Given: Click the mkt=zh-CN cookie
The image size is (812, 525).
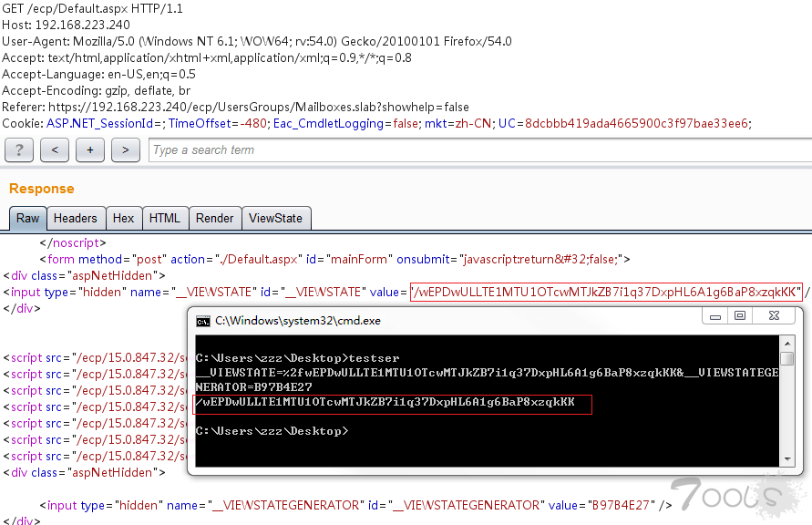Looking at the screenshot, I should point(457,124).
